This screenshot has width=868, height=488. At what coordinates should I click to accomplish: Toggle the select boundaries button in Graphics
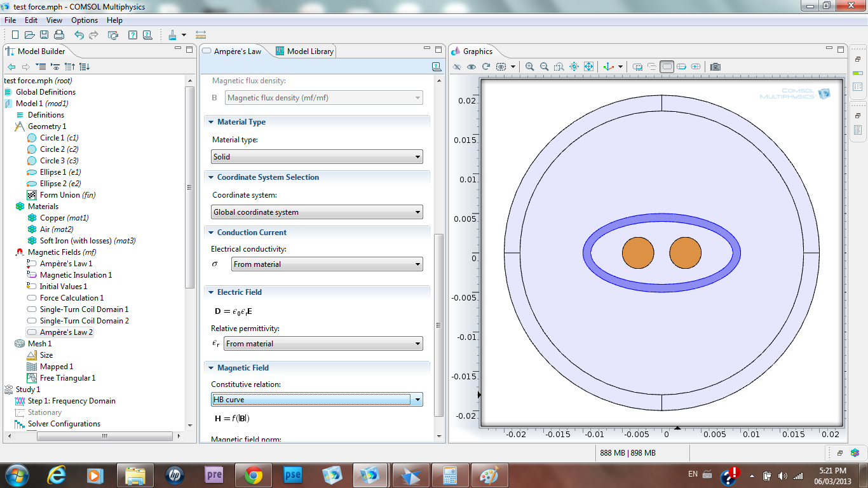(681, 67)
